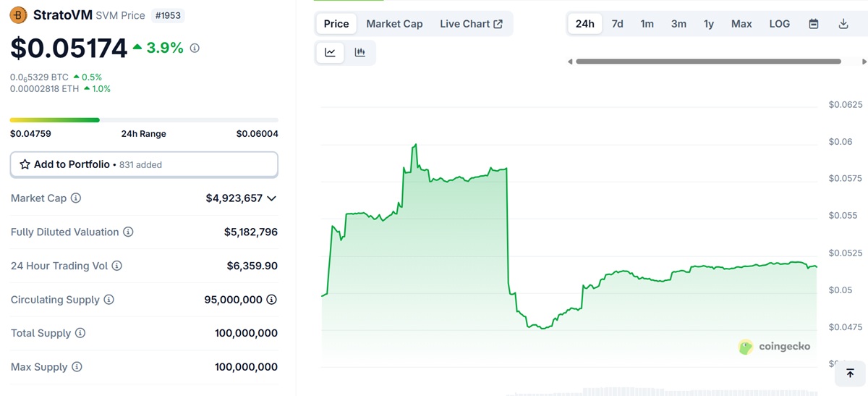Screen dimensions: 868x396
Task: Click the $6,359.90 trading volume value
Action: (252, 266)
